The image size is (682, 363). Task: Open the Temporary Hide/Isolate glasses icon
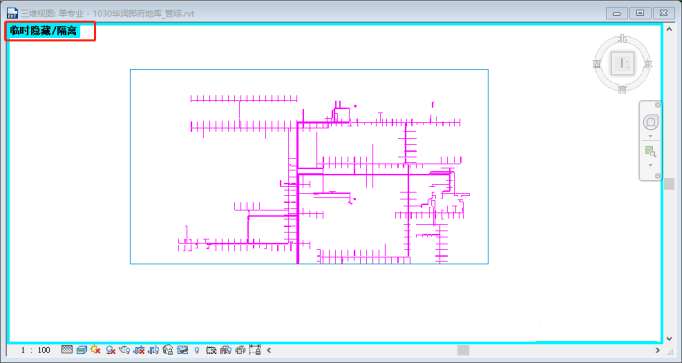(x=183, y=350)
